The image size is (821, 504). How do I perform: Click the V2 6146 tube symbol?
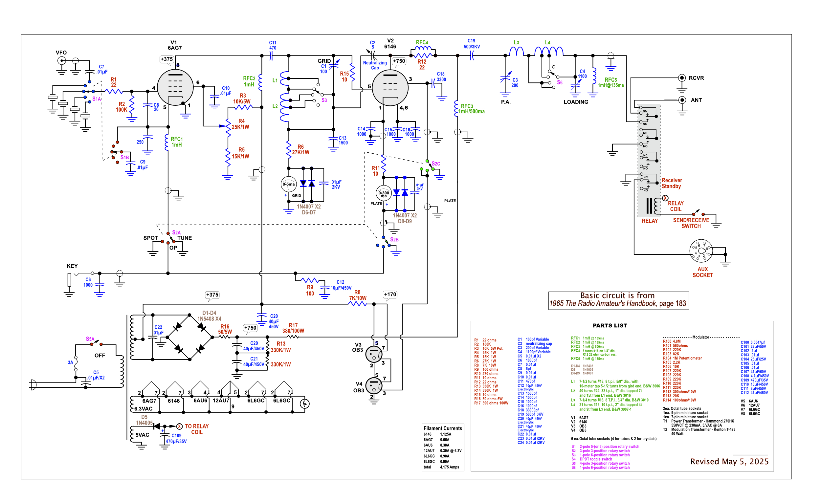tap(390, 87)
